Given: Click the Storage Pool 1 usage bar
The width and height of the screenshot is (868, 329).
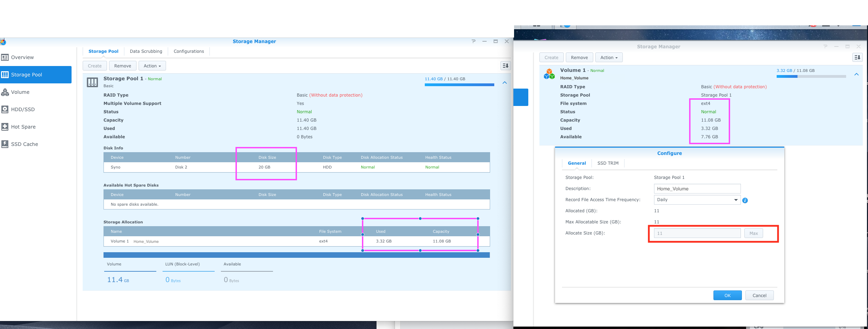Looking at the screenshot, I should point(459,85).
